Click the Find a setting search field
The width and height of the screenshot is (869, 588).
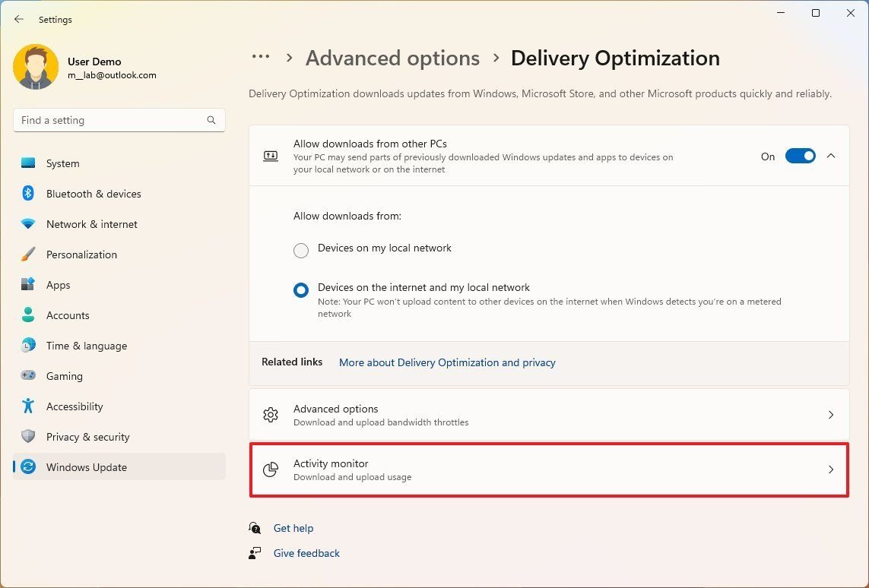click(119, 120)
